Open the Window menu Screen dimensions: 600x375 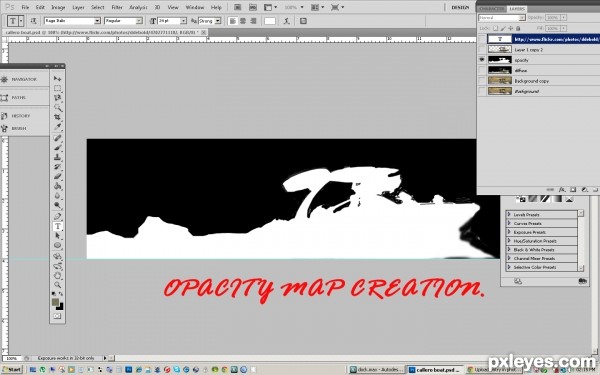coord(194,7)
